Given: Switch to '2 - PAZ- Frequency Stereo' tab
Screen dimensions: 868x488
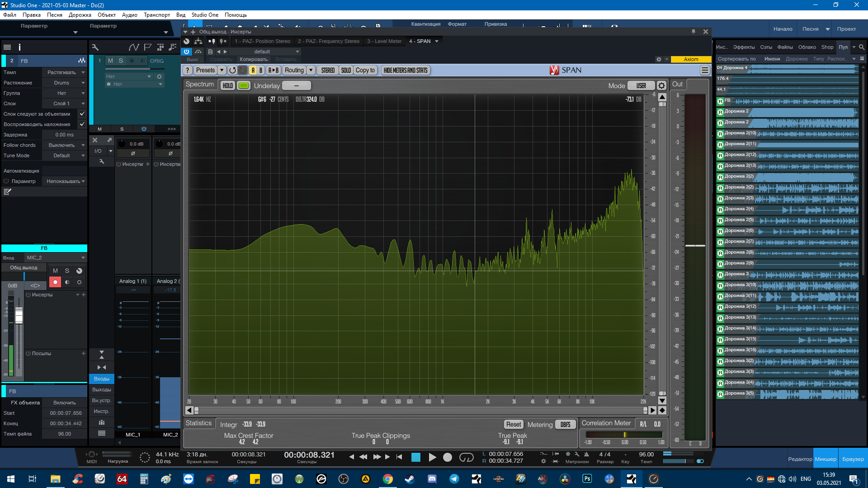Looking at the screenshot, I should pos(328,41).
